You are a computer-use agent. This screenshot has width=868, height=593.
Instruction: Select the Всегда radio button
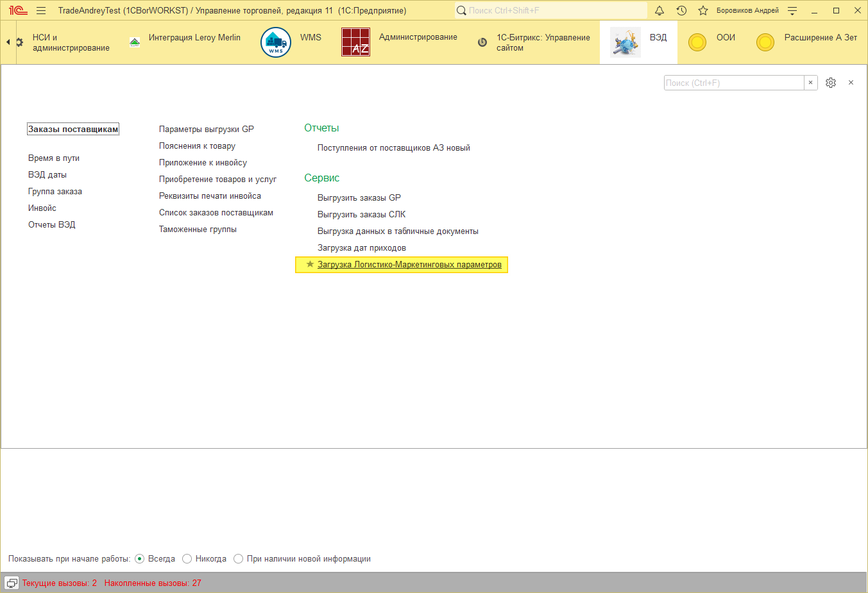[140, 558]
